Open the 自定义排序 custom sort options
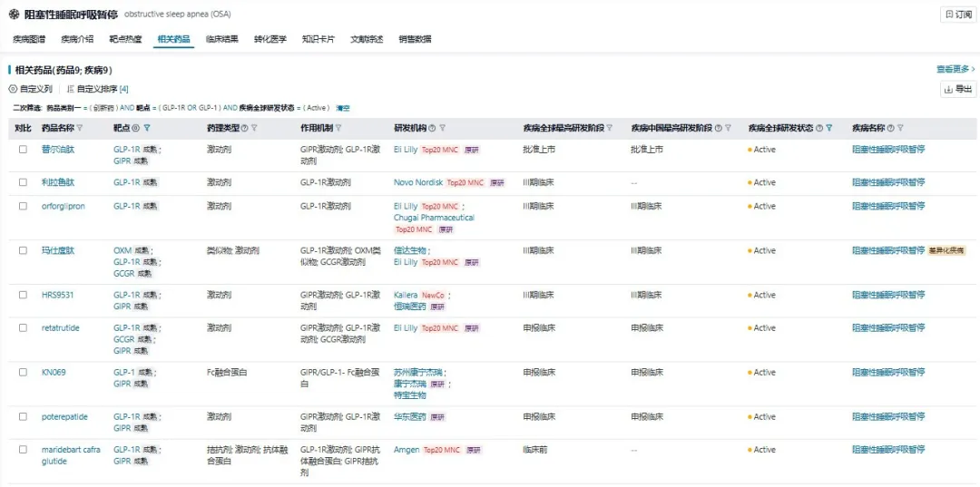This screenshot has height=487, width=980. click(x=97, y=89)
